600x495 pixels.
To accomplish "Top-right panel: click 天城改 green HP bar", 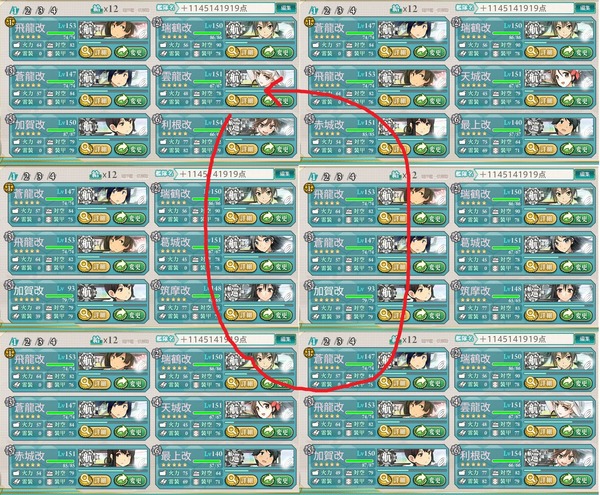I will click(506, 82).
